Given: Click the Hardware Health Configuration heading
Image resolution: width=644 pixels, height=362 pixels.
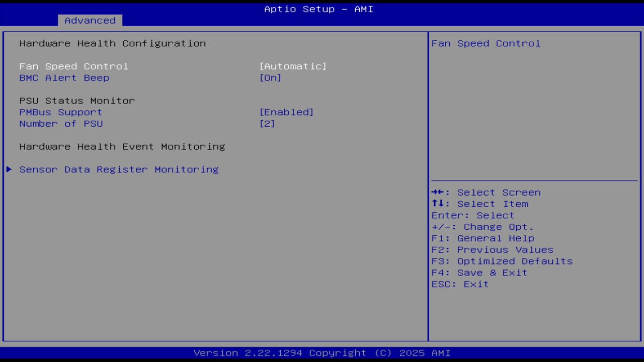Looking at the screenshot, I should (112, 43).
